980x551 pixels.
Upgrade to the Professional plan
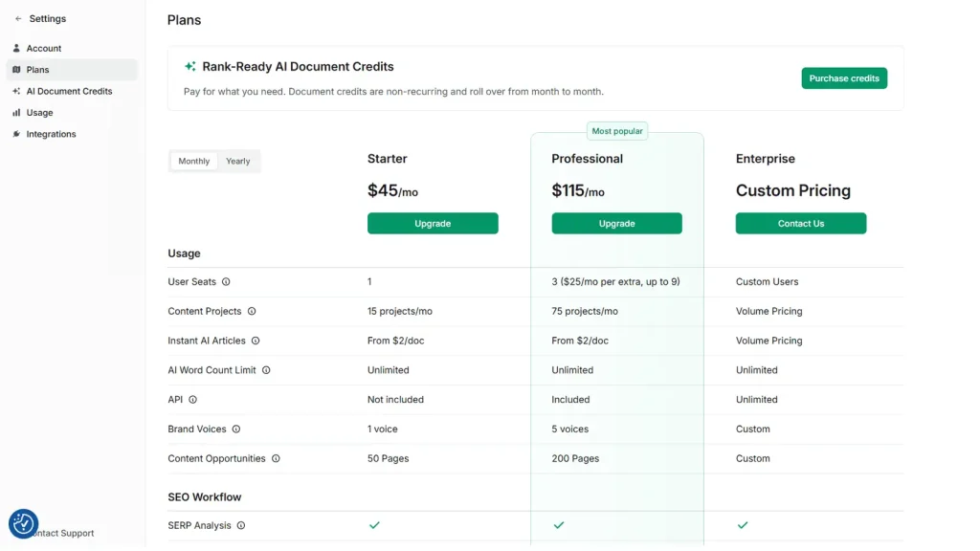[x=616, y=224]
